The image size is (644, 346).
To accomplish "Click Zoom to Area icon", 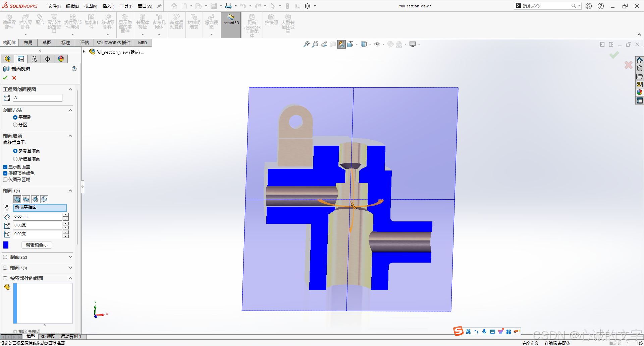I will [x=315, y=44].
